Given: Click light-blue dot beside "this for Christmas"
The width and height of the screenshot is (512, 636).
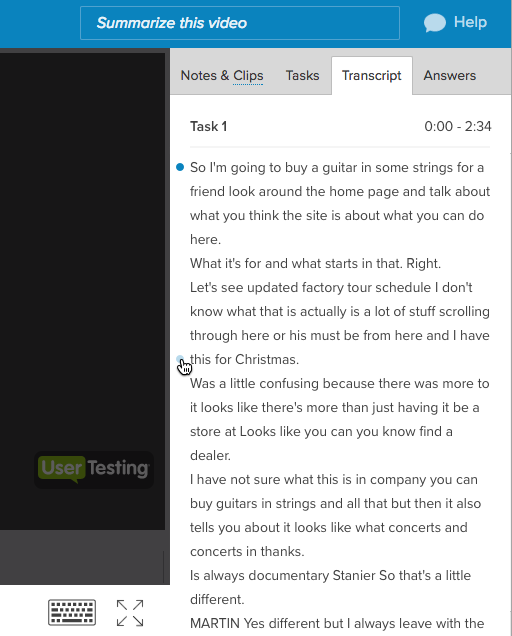Looking at the screenshot, I should point(180,359).
